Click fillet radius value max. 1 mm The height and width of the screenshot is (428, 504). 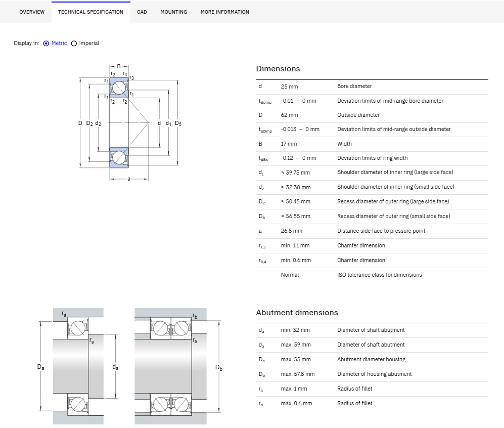click(294, 389)
